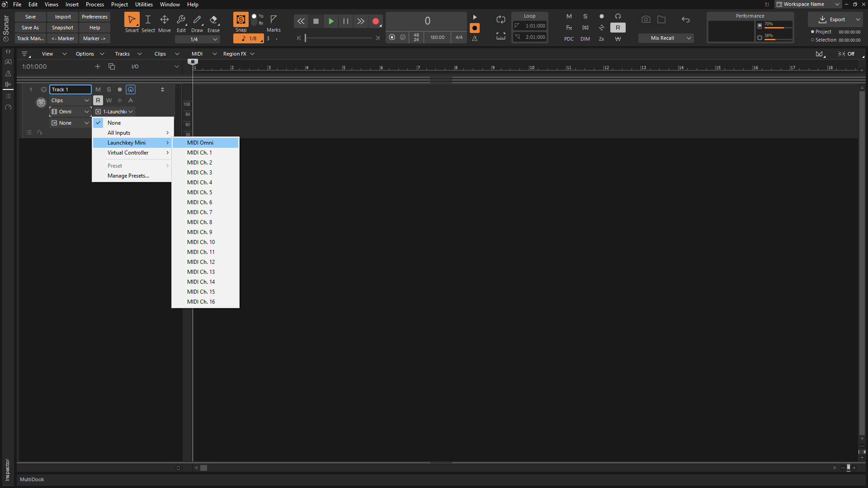The width and height of the screenshot is (868, 488).
Task: Toggle Snap to grid button
Action: (241, 19)
